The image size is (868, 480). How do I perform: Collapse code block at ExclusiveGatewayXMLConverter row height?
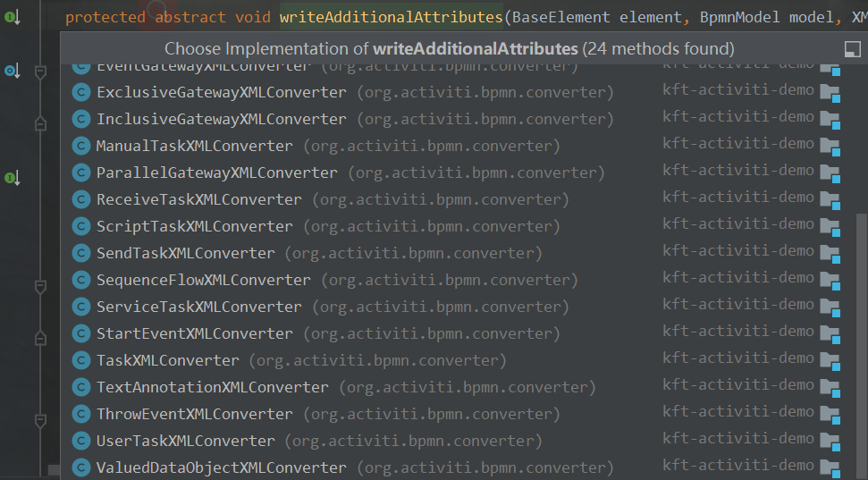coord(40,72)
